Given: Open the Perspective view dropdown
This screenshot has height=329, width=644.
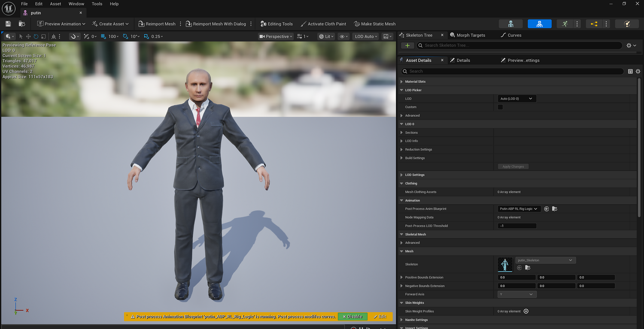Looking at the screenshot, I should pos(276,36).
